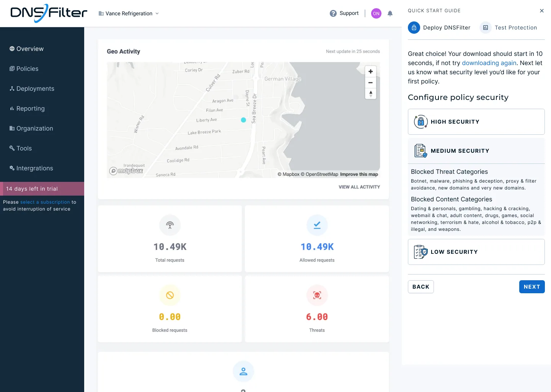Zoom in on the Geo Activity map
The width and height of the screenshot is (551, 392).
coord(370,72)
